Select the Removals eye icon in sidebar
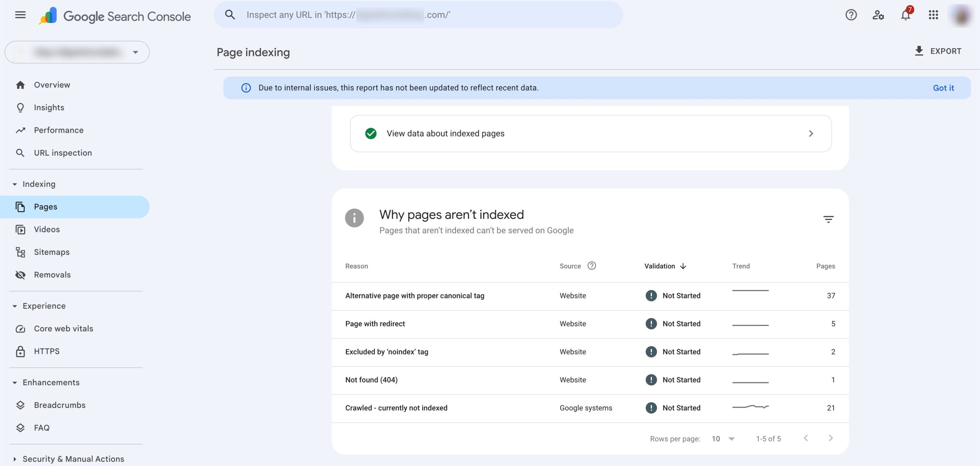The width and height of the screenshot is (980, 466). coord(21,274)
